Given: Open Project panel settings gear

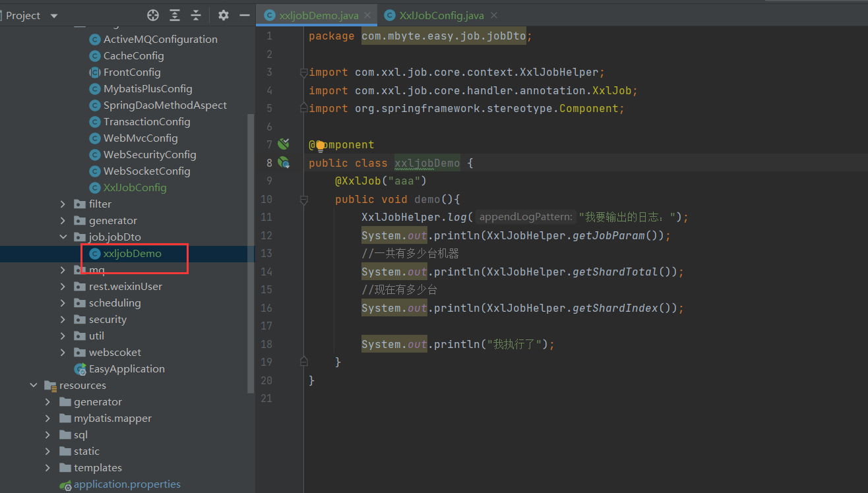Looking at the screenshot, I should click(224, 15).
